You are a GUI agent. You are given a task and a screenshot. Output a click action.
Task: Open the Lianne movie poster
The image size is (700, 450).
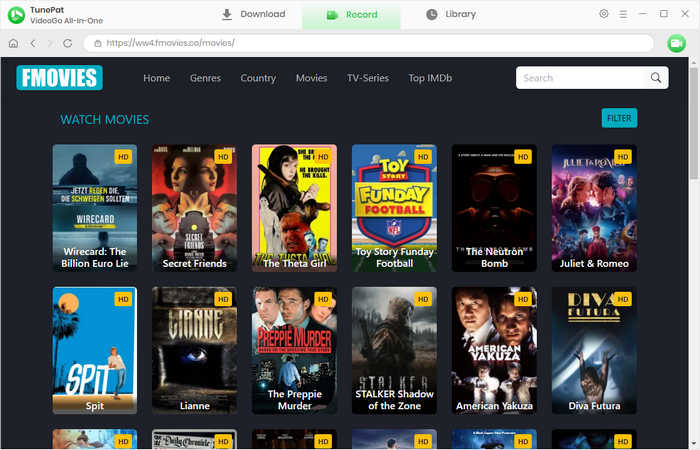[195, 350]
